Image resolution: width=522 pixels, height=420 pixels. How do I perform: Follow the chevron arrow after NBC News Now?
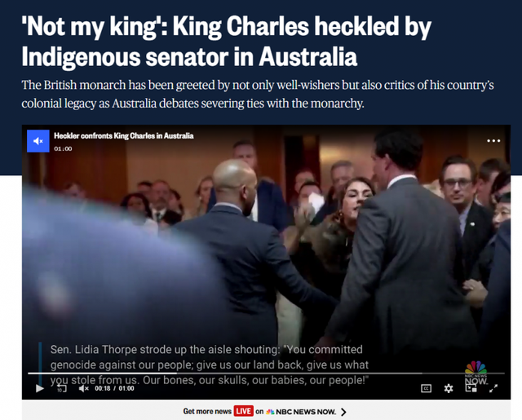(343, 412)
